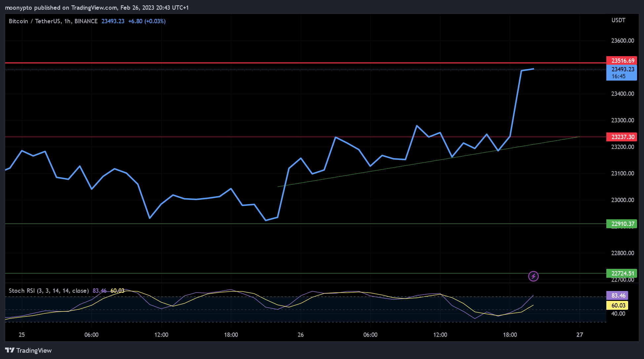
Task: Click the Stoch RSI indicator legend
Action: pyautogui.click(x=49, y=291)
